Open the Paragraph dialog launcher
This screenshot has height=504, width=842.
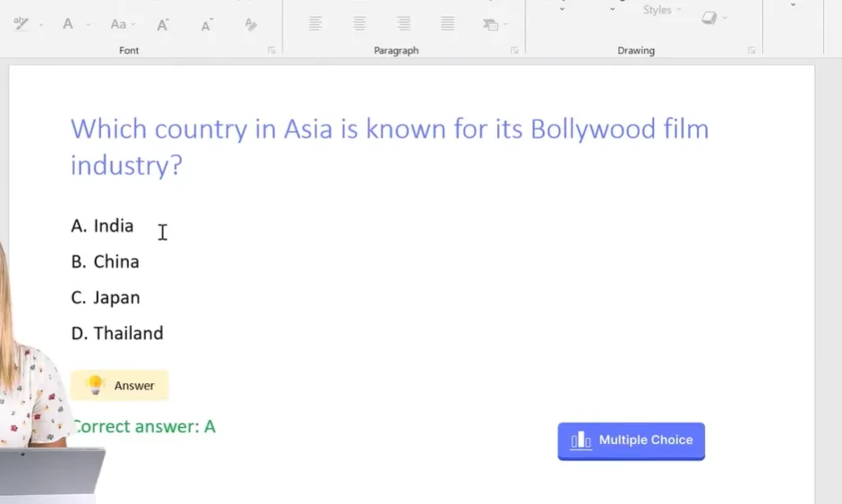click(x=514, y=51)
